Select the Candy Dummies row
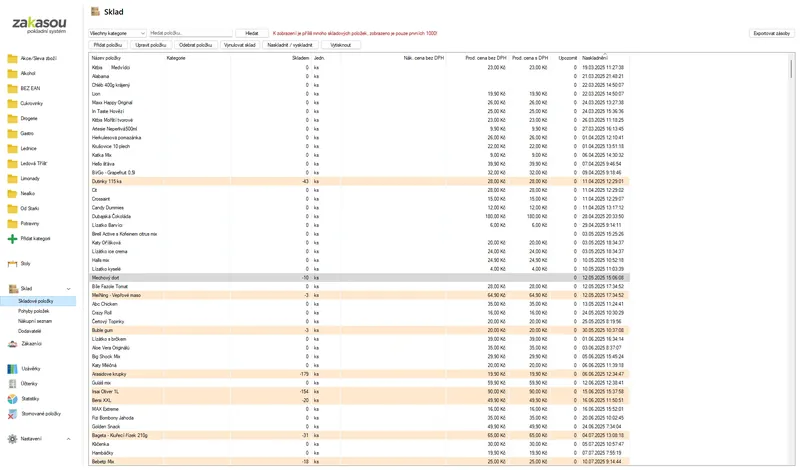 [x=359, y=208]
